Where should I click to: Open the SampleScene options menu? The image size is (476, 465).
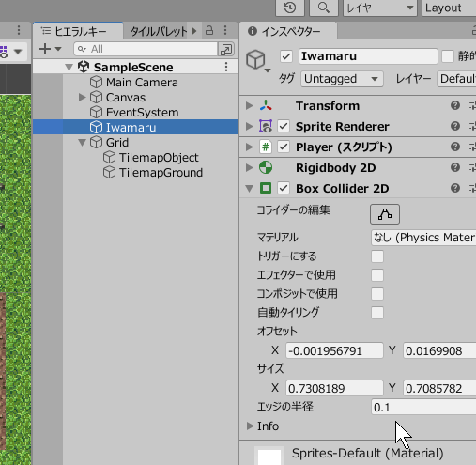pos(226,67)
